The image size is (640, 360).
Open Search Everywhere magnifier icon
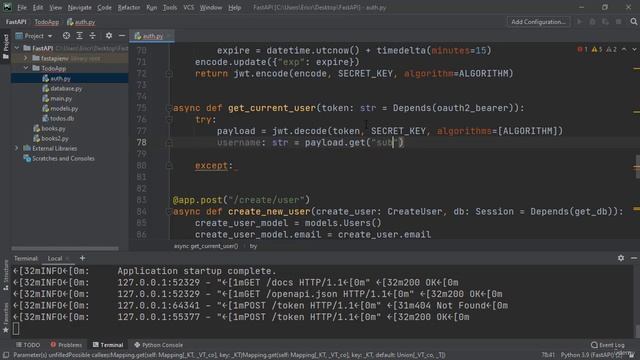click(633, 22)
